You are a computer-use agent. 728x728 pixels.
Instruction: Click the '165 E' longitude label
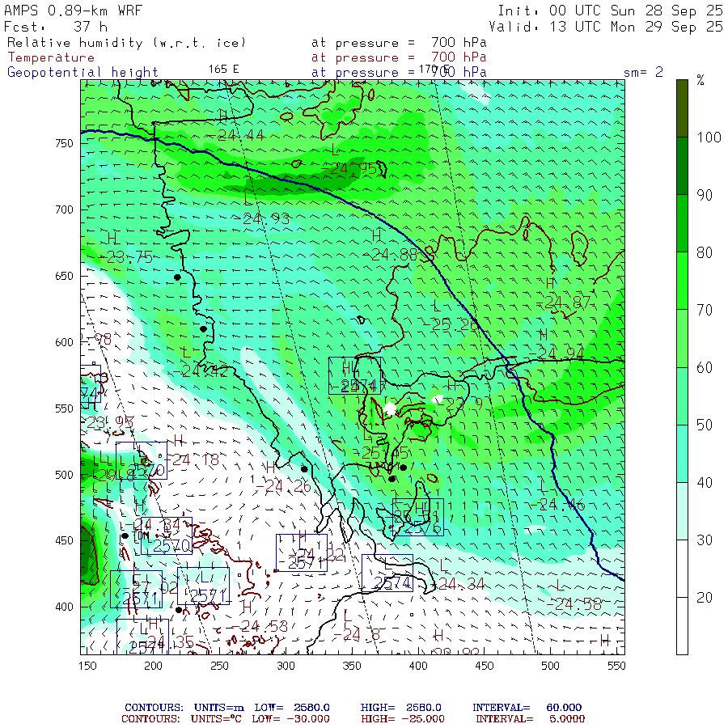click(223, 69)
